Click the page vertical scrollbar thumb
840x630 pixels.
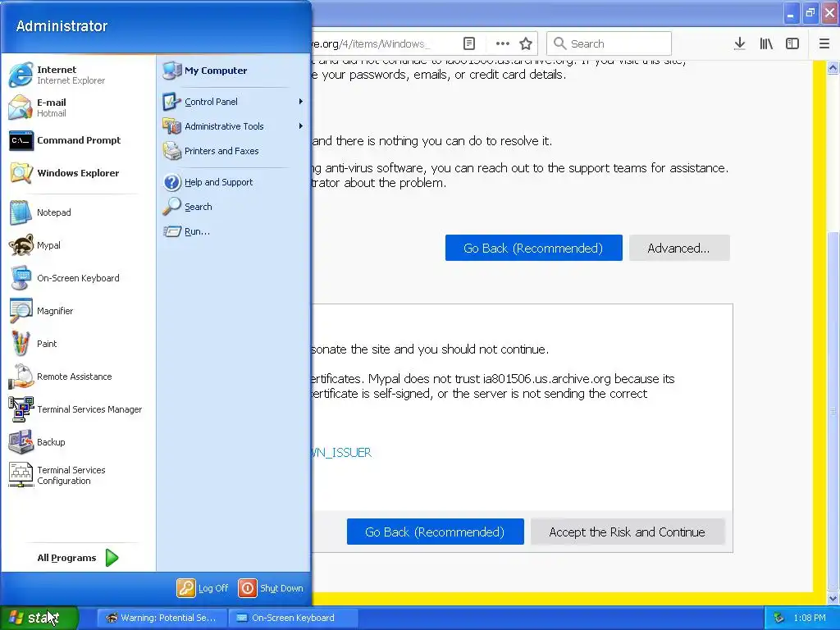tap(833, 412)
